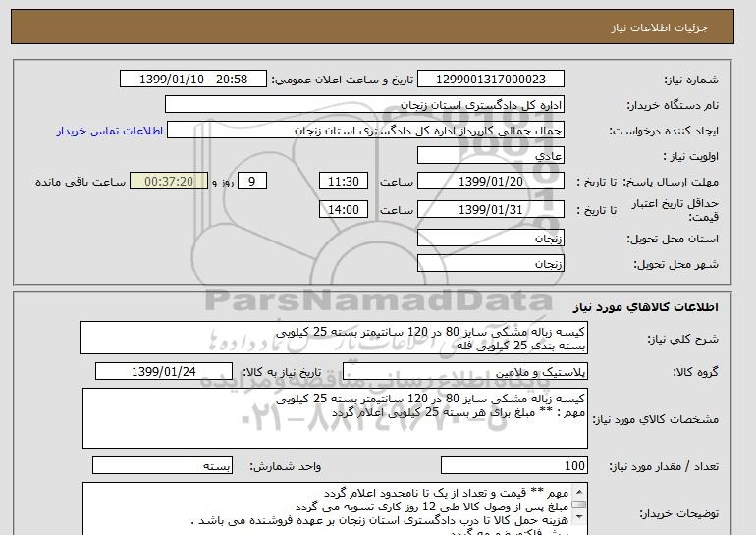The height and width of the screenshot is (535, 756).
Task: Click the تاریخ و ساعت اعلان عمومی label
Action: (343, 80)
